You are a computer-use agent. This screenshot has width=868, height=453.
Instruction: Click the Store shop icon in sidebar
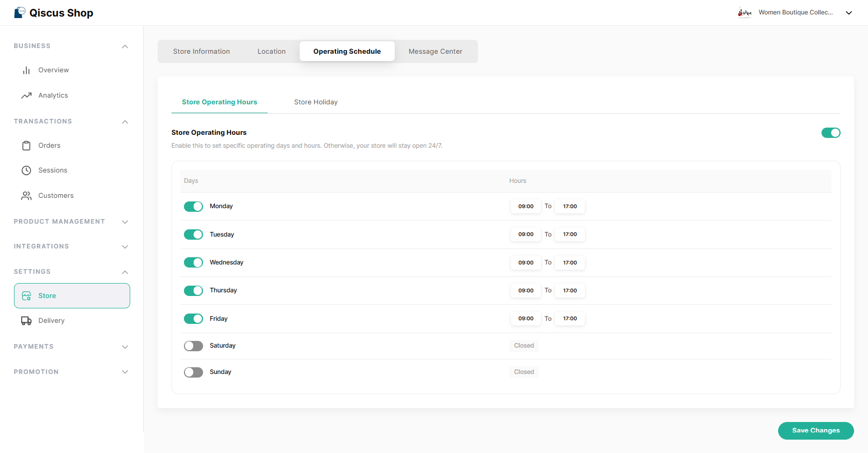26,296
